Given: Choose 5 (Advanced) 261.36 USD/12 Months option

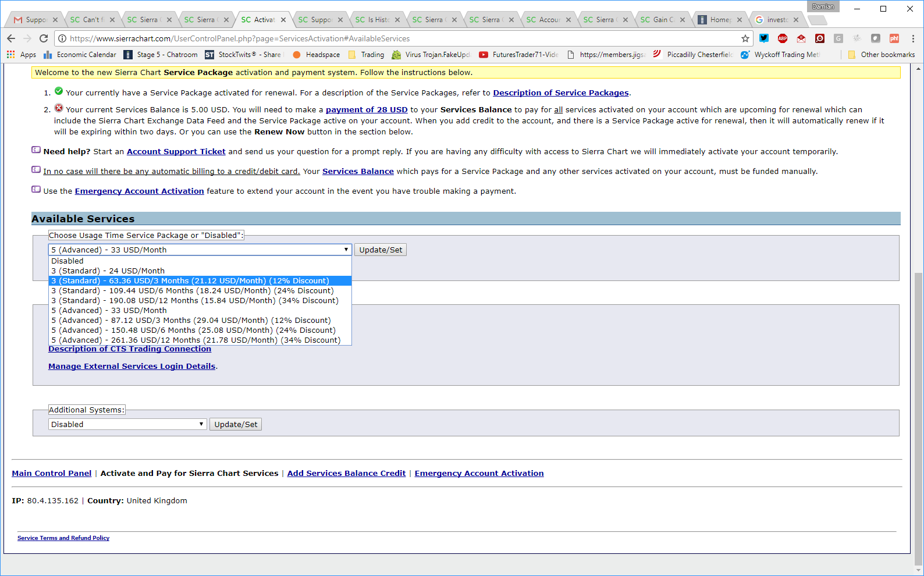Looking at the screenshot, I should pos(200,340).
